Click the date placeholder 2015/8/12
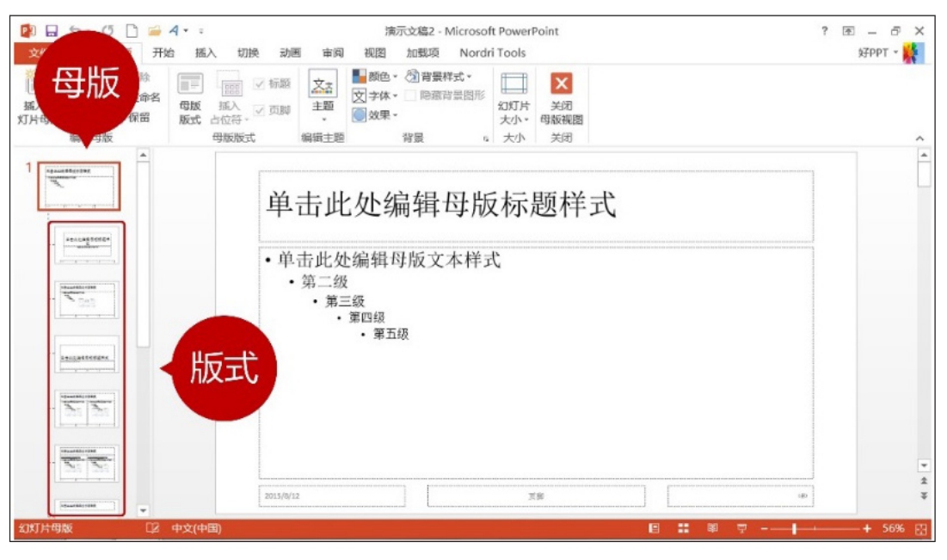This screenshot has height=560, width=947. pos(332,496)
